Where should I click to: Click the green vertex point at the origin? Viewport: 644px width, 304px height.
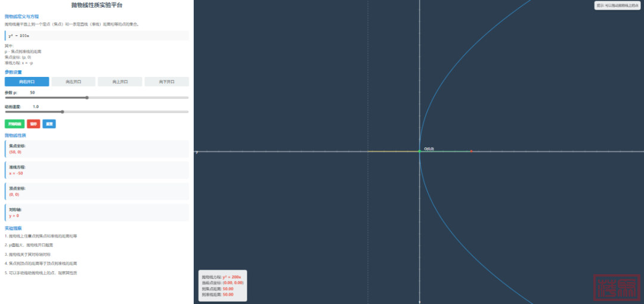(x=420, y=151)
